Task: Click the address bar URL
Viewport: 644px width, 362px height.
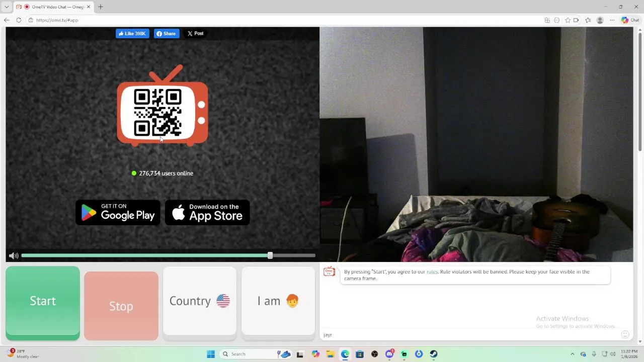Action: tap(57, 20)
